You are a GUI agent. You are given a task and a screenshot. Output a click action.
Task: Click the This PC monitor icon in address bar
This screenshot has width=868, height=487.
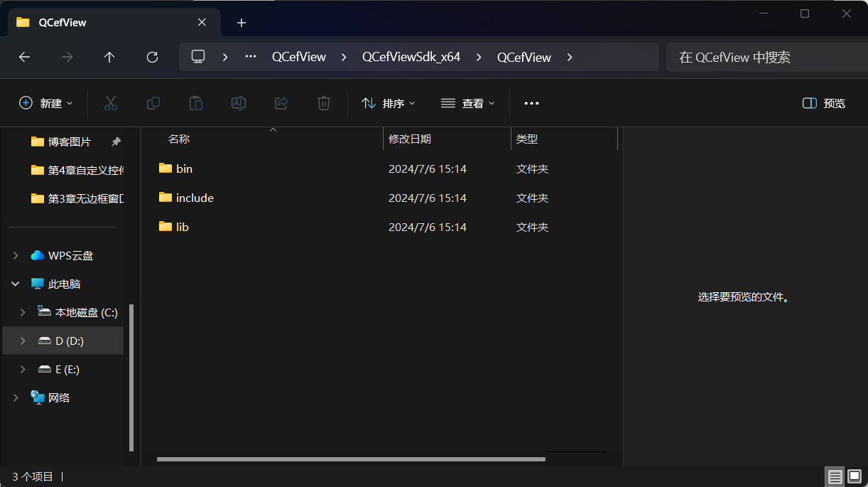[x=198, y=57]
